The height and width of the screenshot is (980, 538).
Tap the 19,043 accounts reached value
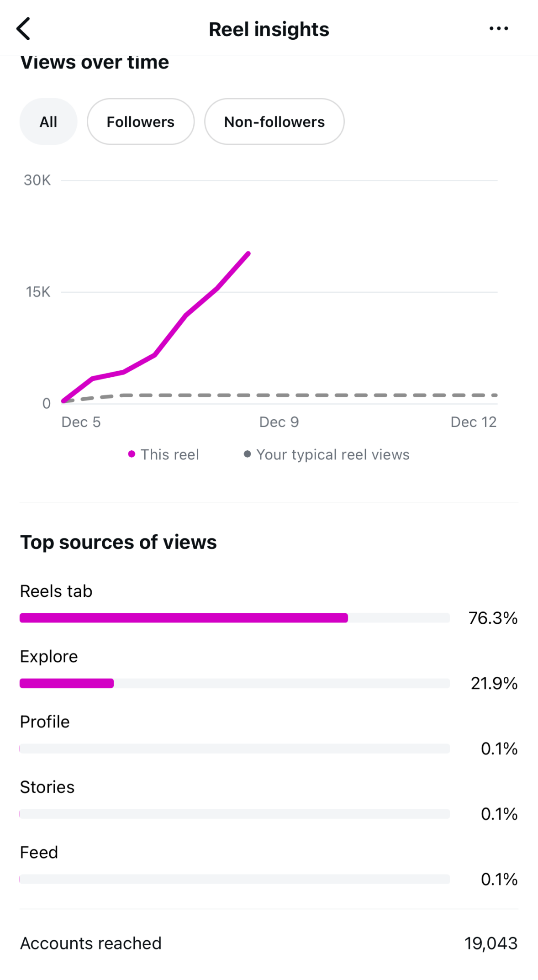491,943
